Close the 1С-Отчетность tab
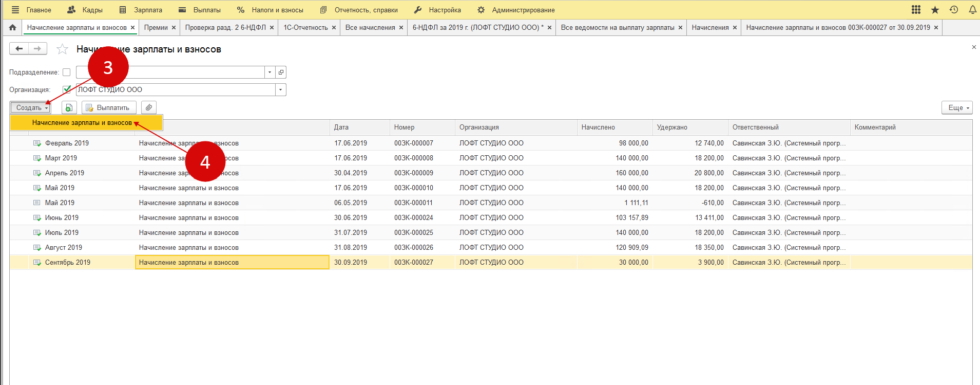Viewport: 980px width, 385px height. coord(334,28)
